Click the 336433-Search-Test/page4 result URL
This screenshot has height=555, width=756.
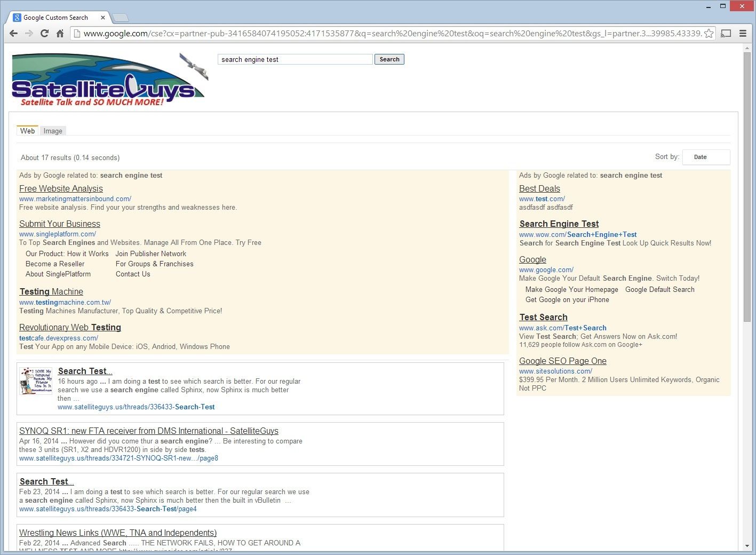pyautogui.click(x=108, y=509)
